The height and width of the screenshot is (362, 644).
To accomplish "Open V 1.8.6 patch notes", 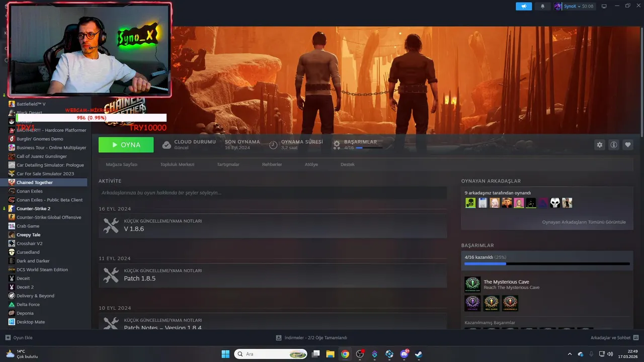I will click(273, 226).
